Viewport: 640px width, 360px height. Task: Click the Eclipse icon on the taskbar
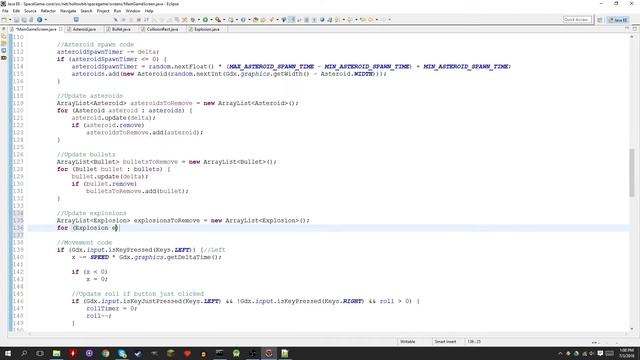point(269,353)
